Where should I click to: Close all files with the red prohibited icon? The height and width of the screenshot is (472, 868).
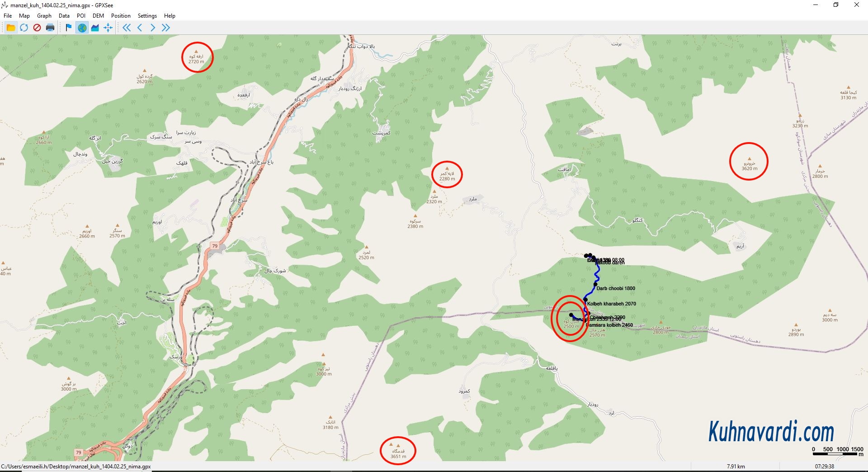pyautogui.click(x=37, y=28)
